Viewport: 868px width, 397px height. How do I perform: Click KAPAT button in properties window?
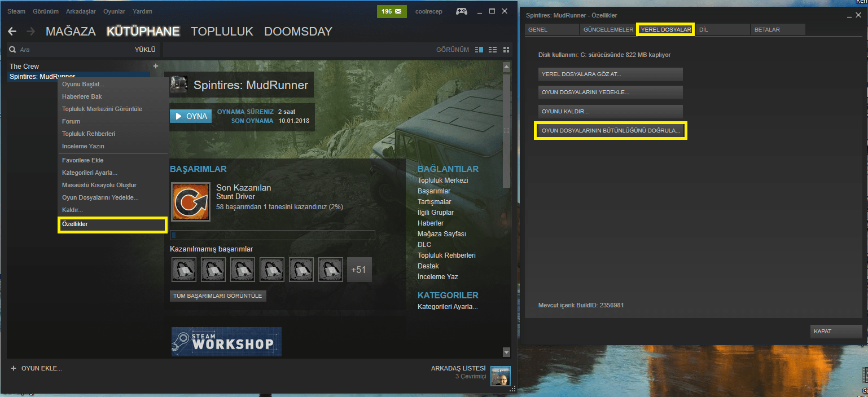coord(837,332)
